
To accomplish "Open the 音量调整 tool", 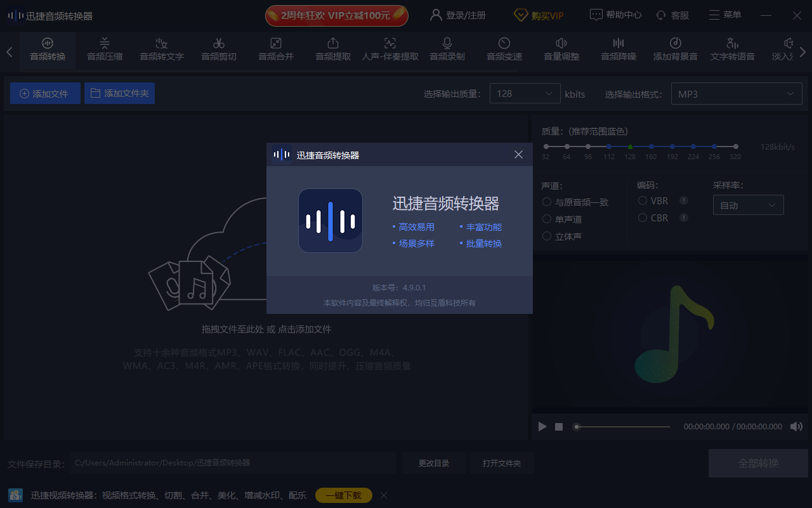I will 561,50.
